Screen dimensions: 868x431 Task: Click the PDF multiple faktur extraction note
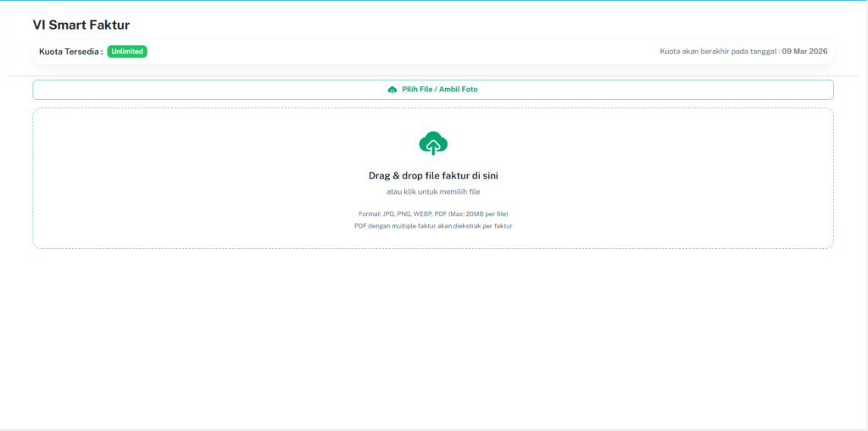click(x=433, y=226)
